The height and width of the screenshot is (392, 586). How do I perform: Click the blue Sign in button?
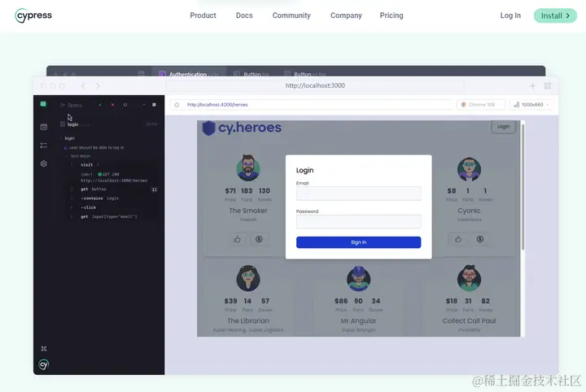358,242
